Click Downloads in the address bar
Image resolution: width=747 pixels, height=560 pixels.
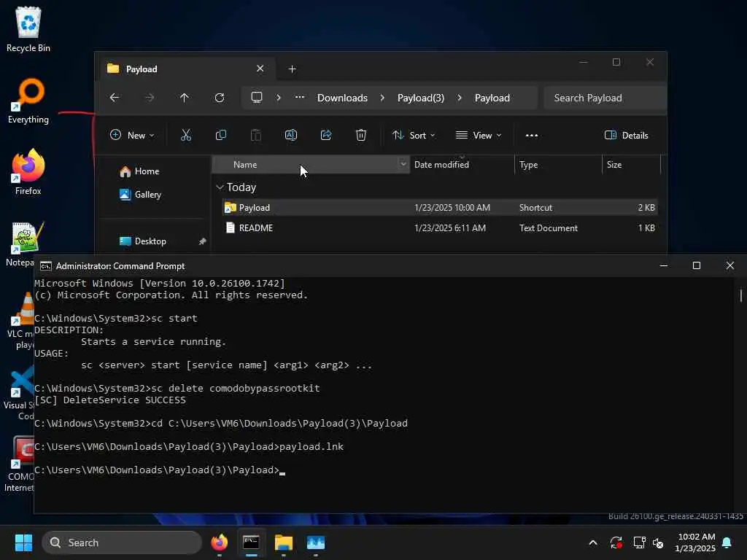click(343, 98)
